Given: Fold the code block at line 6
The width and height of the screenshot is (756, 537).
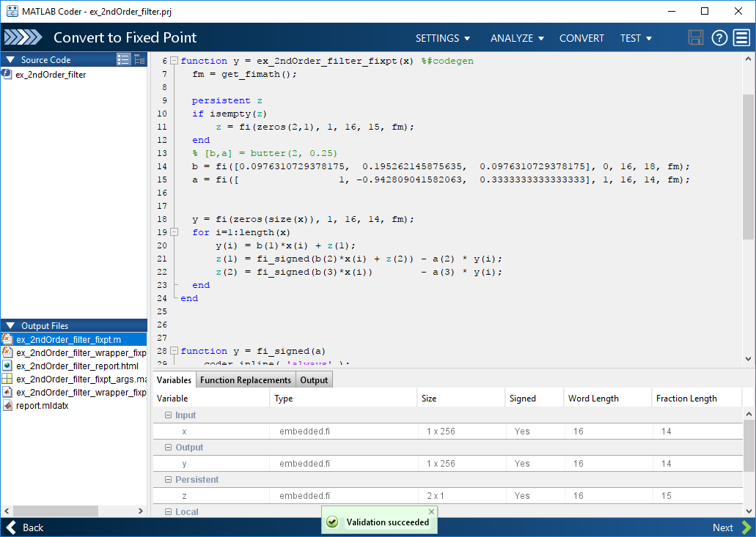Looking at the screenshot, I should (175, 62).
